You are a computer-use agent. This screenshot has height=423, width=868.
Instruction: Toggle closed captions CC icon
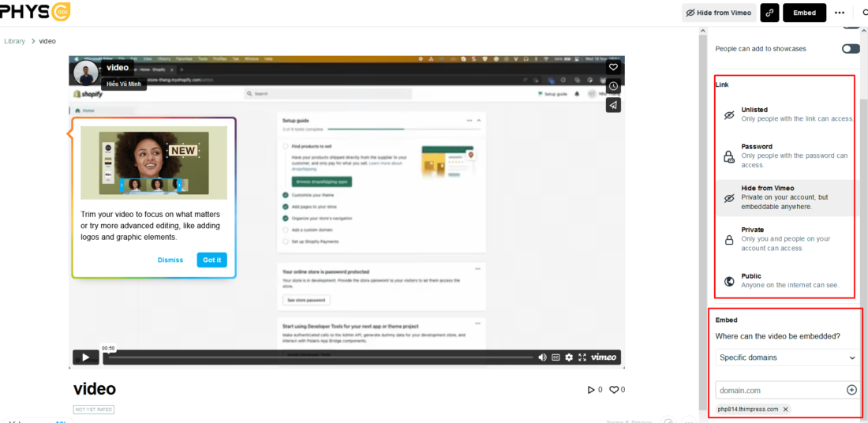(x=556, y=357)
